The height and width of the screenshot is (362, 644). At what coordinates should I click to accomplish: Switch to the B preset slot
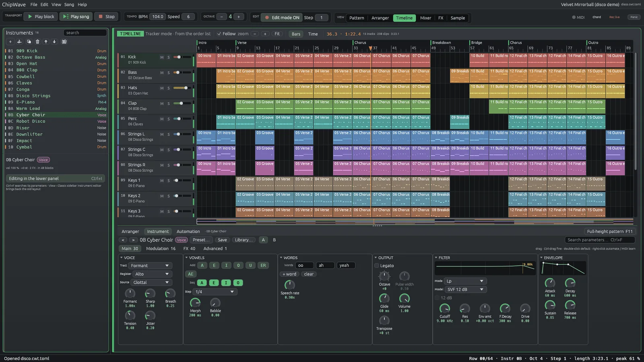pyautogui.click(x=275, y=240)
